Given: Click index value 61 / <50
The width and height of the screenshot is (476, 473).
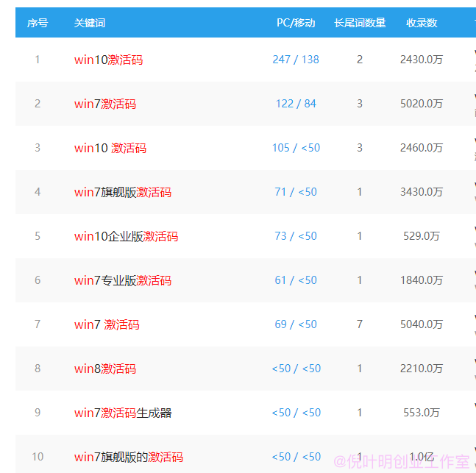Looking at the screenshot, I should (296, 280).
